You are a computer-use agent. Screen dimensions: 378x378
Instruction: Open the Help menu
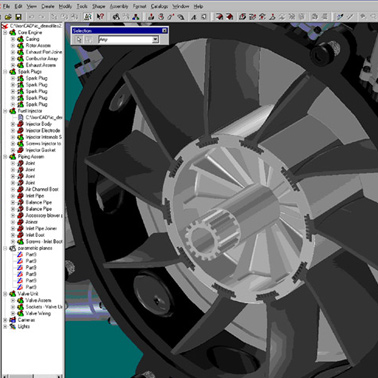click(198, 6)
